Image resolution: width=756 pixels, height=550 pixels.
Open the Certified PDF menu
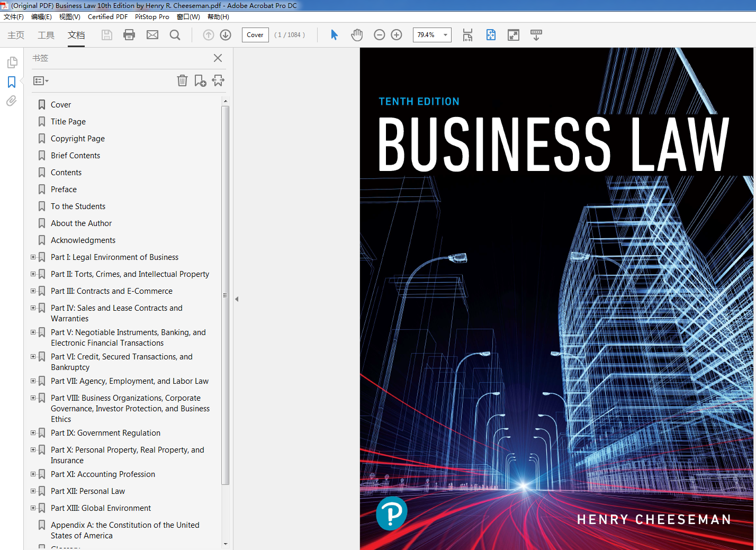pyautogui.click(x=107, y=17)
